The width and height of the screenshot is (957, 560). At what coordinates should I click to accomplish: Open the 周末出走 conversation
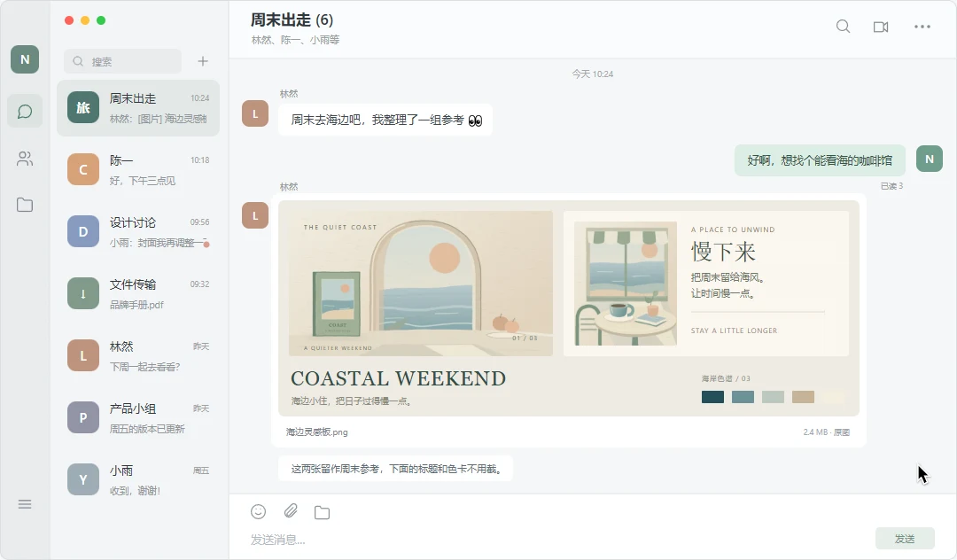tap(138, 108)
